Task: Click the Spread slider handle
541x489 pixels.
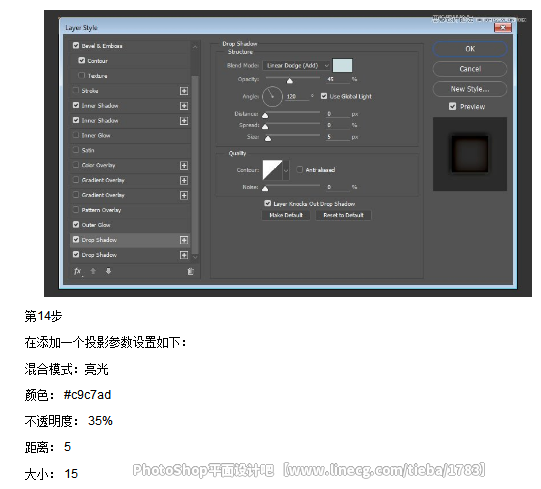Action: 265,127
